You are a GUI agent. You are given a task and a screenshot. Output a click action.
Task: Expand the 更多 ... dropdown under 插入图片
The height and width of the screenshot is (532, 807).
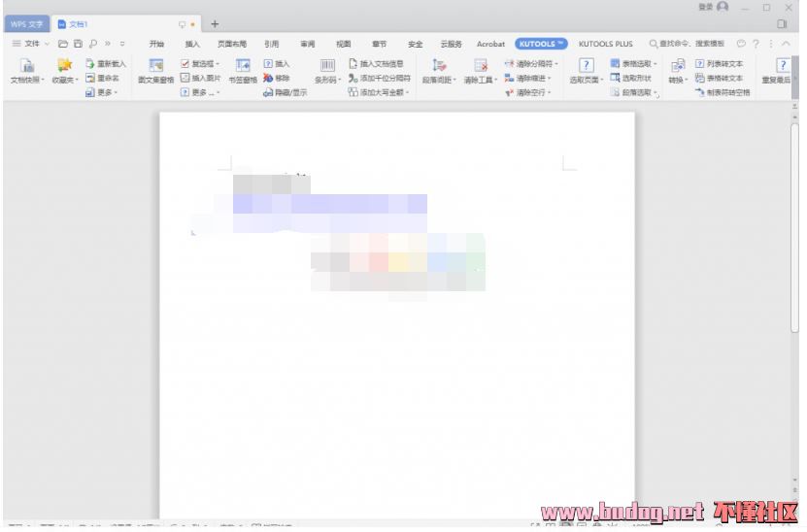(x=200, y=92)
